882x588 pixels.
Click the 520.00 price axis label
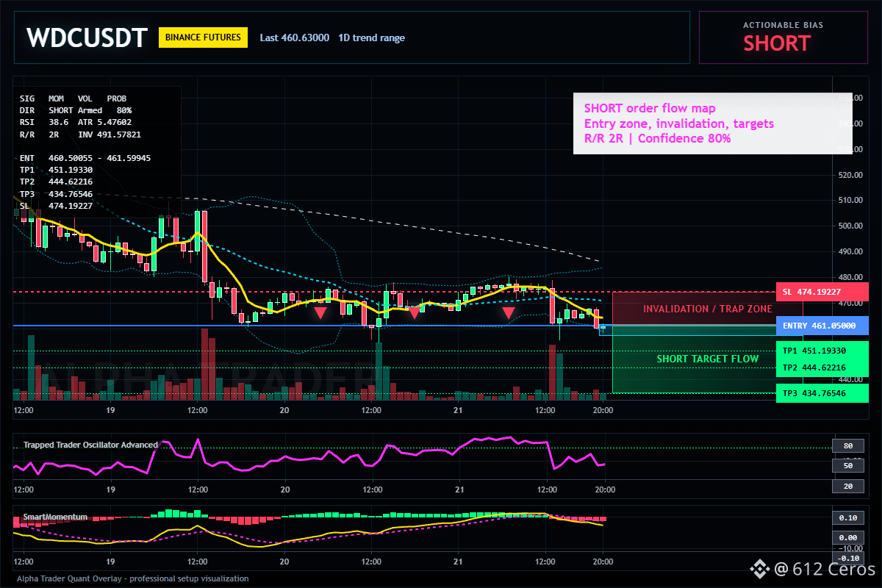coord(850,175)
